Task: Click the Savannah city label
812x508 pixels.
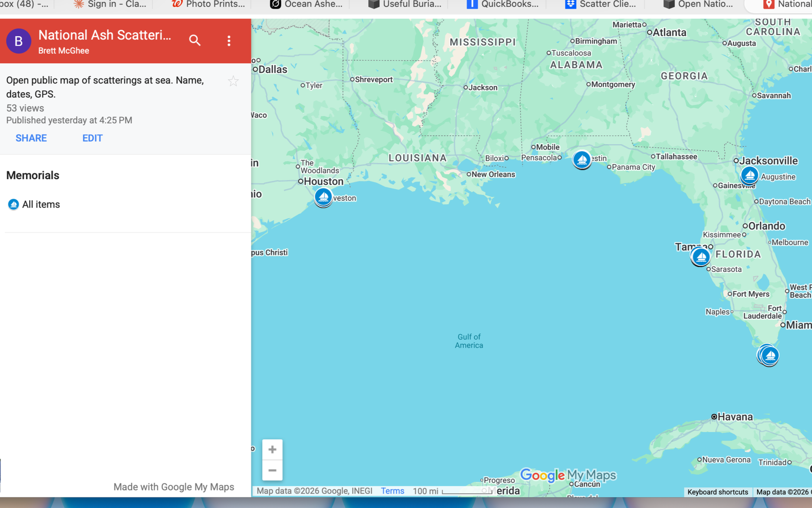Action: point(774,95)
